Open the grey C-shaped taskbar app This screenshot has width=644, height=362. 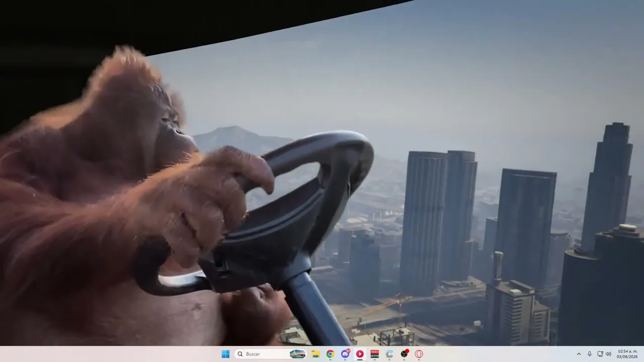(389, 354)
